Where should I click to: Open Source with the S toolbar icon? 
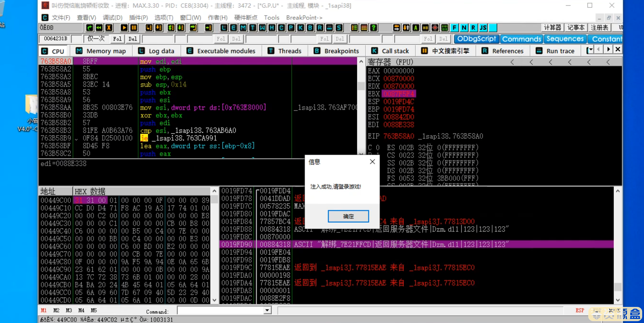pos(339,28)
